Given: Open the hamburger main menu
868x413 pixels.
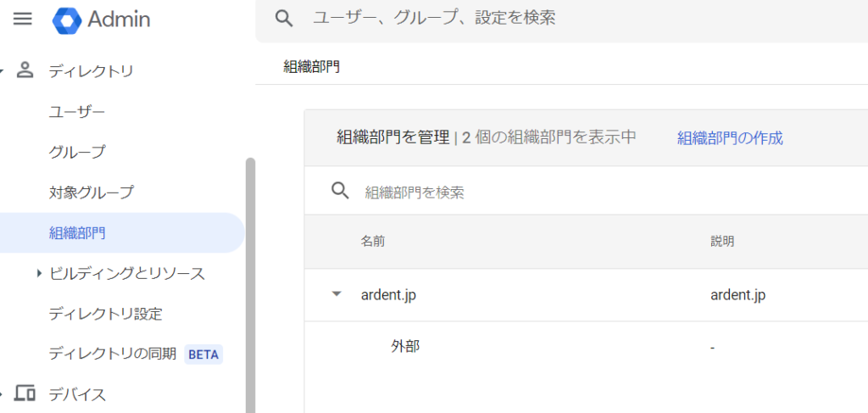Looking at the screenshot, I should (23, 19).
